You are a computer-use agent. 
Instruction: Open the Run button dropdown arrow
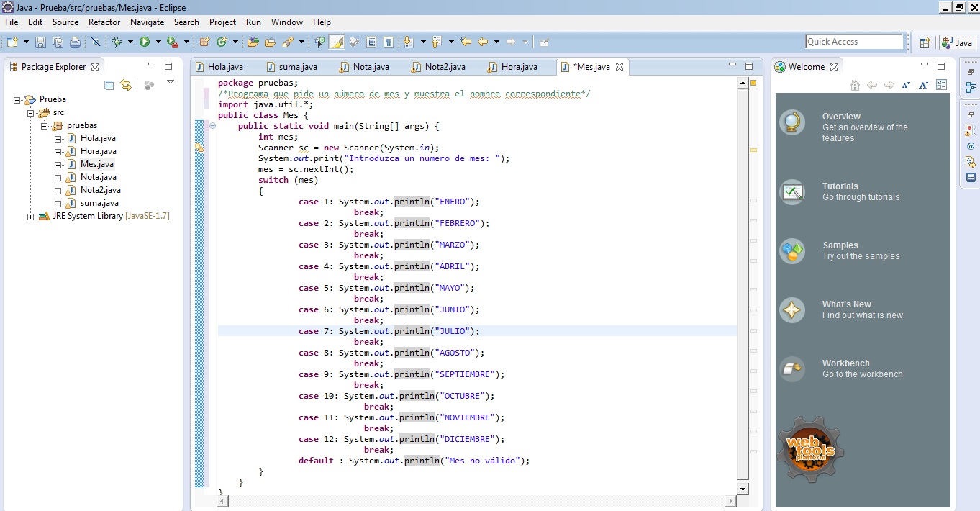point(158,42)
